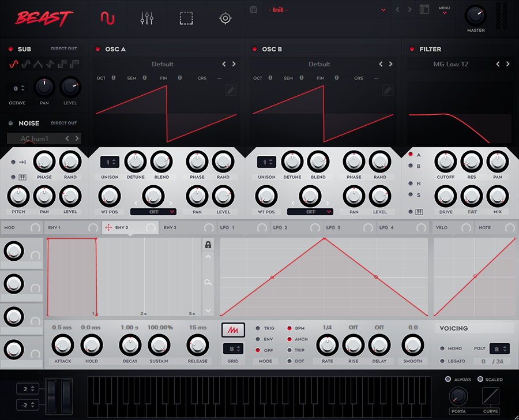Enable LFO BPM sync option
The image size is (519, 420).
coord(289,328)
